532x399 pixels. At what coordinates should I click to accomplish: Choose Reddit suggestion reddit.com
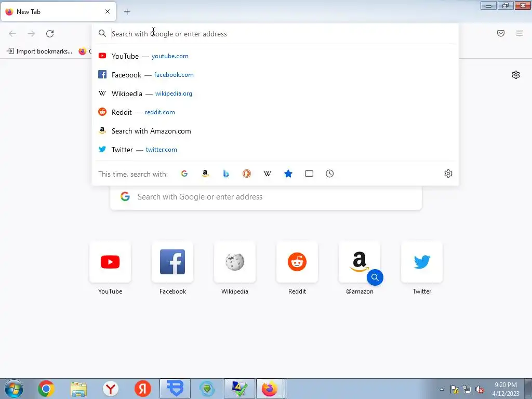coord(275,112)
